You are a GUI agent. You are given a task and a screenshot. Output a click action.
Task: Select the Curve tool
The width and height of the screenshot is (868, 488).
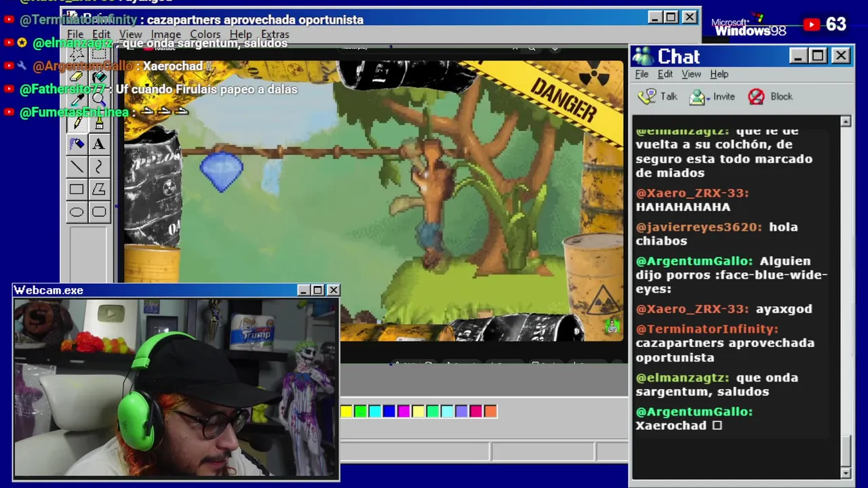pyautogui.click(x=99, y=167)
